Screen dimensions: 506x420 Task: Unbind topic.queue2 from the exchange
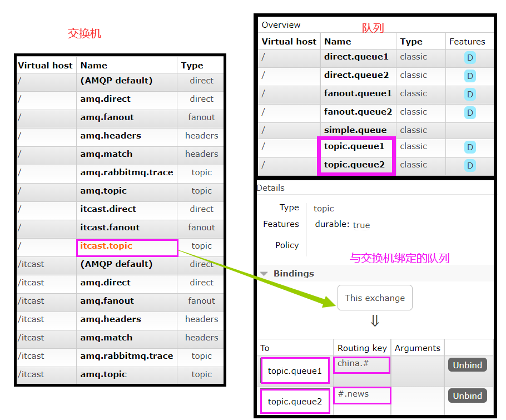[x=467, y=396]
